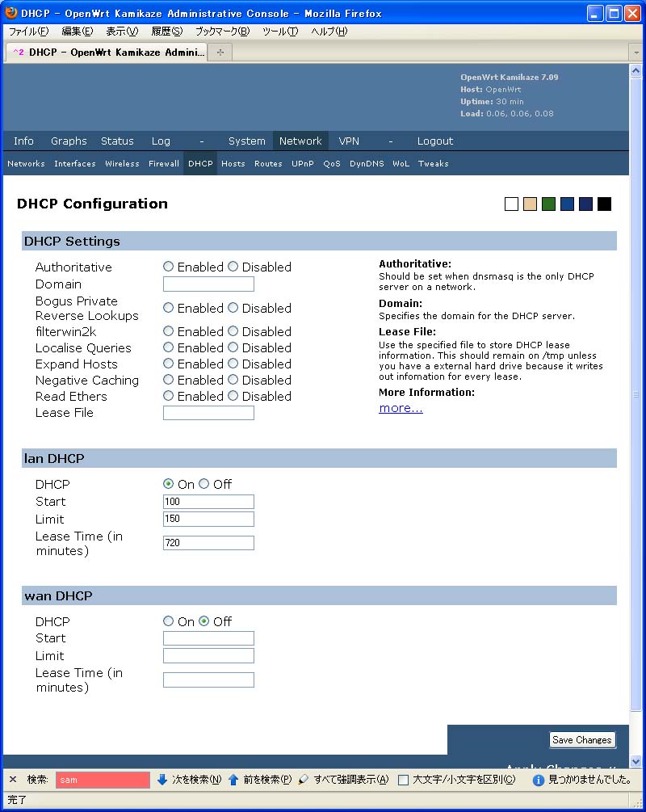Click the Firefox icon in the title bar

tap(11, 13)
